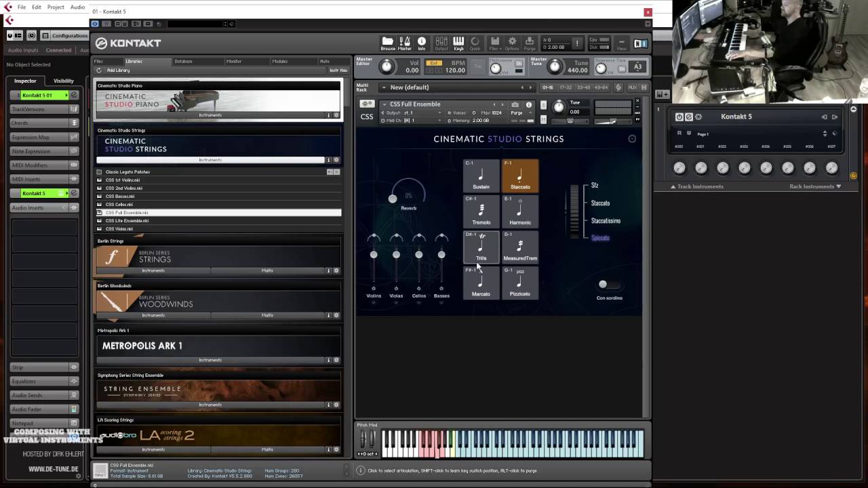
Task: Toggle the on-screen Keyb keyboard
Action: click(x=458, y=43)
